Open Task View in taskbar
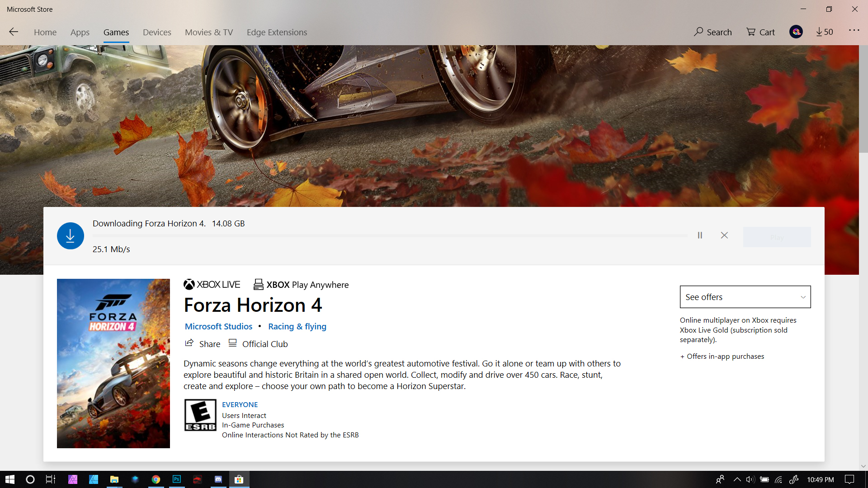The height and width of the screenshot is (488, 868). [x=51, y=479]
